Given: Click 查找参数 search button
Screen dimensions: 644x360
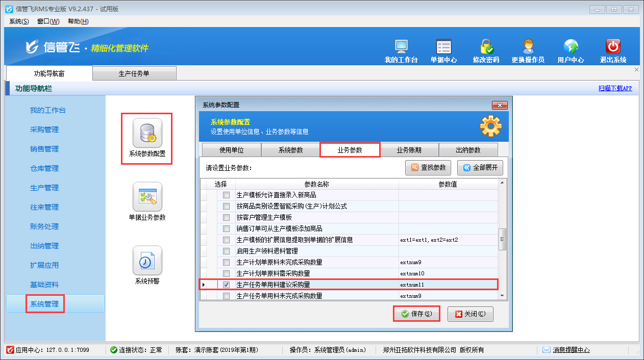Looking at the screenshot, I should 428,167.
